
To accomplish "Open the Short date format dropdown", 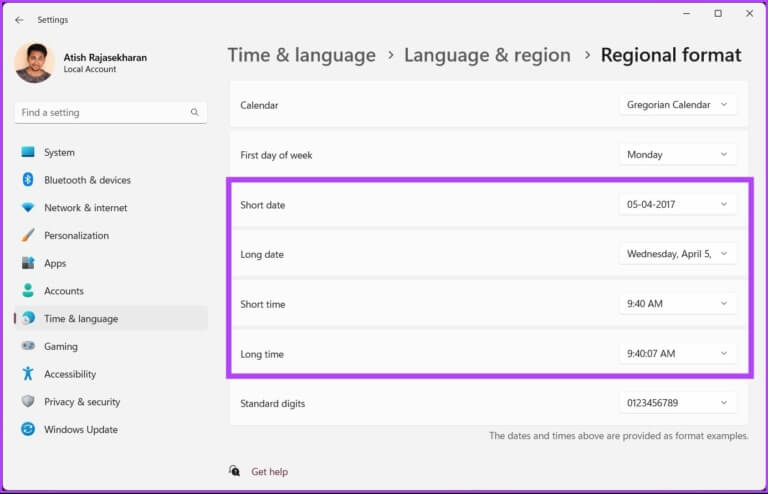I will click(x=677, y=205).
